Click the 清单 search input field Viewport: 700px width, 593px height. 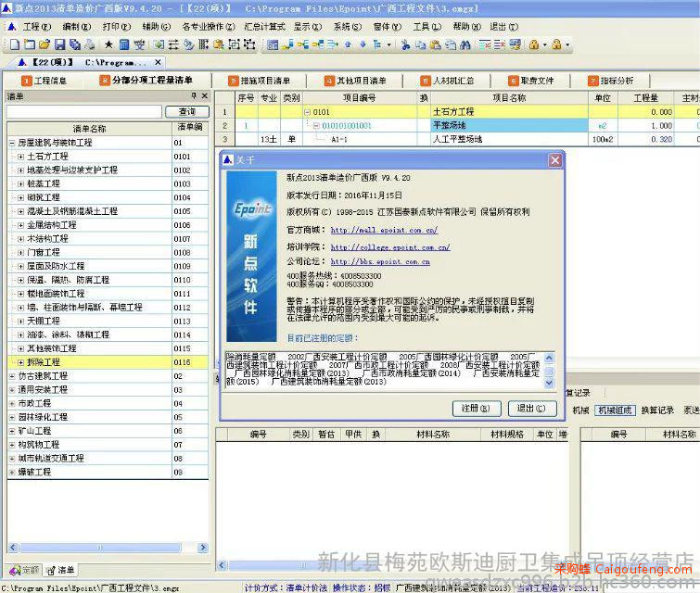[84, 111]
